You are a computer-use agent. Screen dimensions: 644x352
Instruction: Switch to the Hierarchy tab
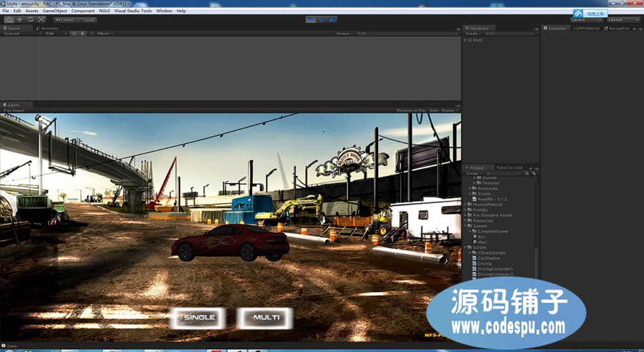click(477, 29)
